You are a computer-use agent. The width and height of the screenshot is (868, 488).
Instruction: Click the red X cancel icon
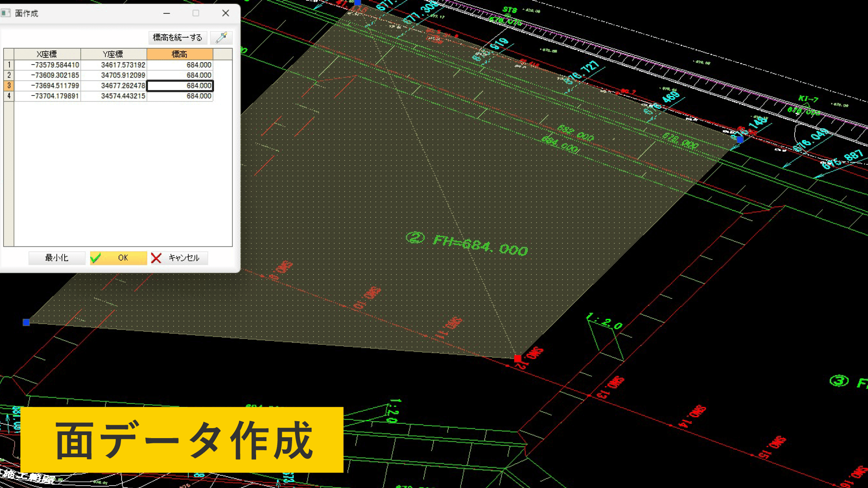tap(156, 258)
